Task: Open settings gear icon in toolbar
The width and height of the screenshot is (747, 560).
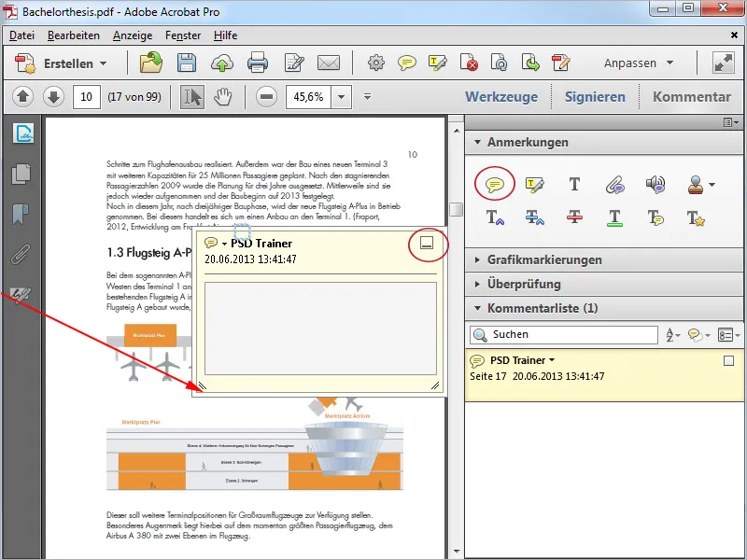Action: [376, 63]
